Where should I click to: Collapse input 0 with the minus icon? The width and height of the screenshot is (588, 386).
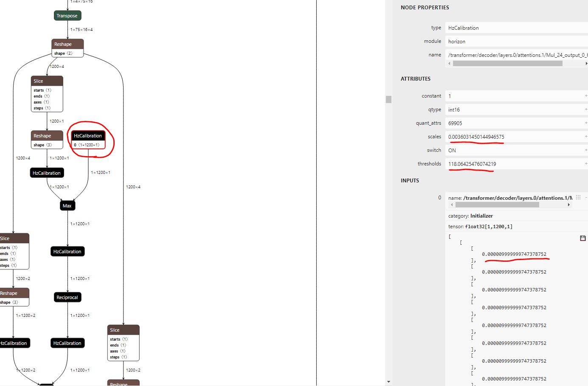(x=586, y=197)
